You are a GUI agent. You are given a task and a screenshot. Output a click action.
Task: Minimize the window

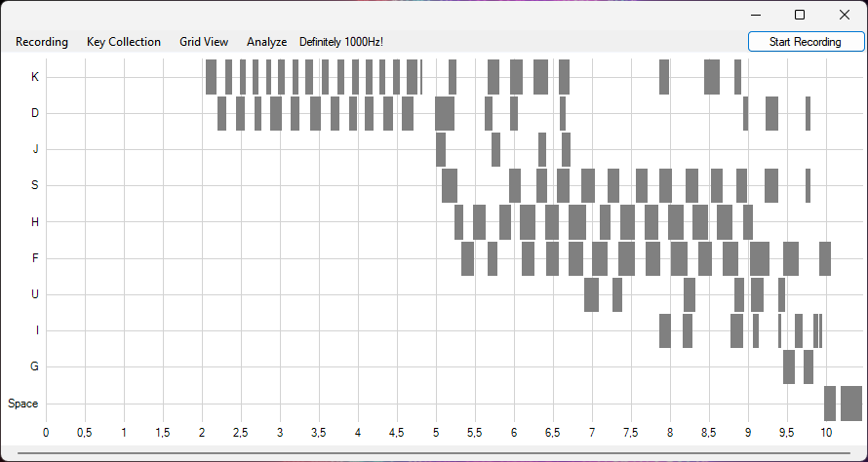(756, 15)
